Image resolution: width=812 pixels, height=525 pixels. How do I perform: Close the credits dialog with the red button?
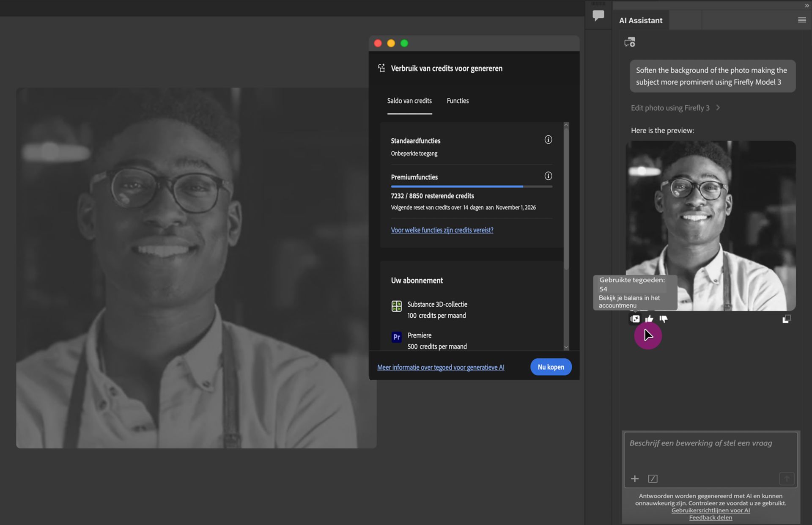point(378,43)
